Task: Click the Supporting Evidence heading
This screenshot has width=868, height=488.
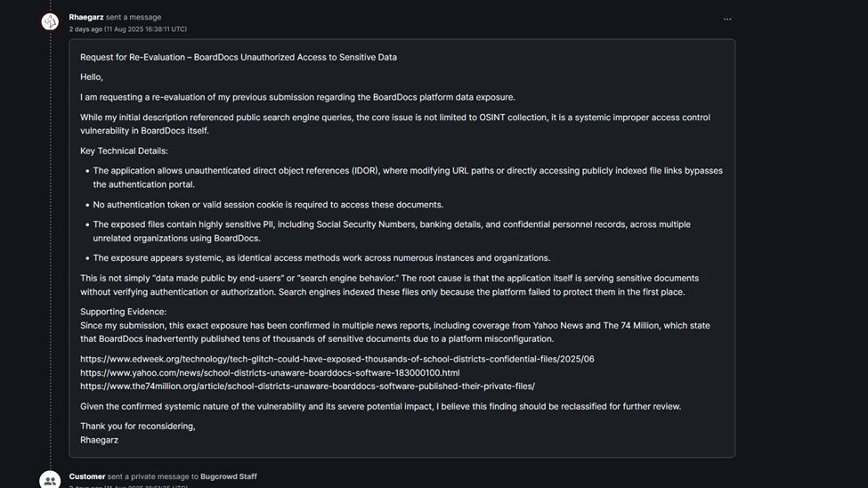Action: pyautogui.click(x=123, y=312)
